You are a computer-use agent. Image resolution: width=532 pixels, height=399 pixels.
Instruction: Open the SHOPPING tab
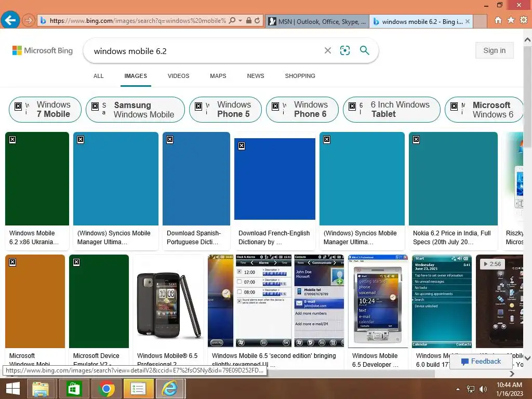pyautogui.click(x=300, y=76)
